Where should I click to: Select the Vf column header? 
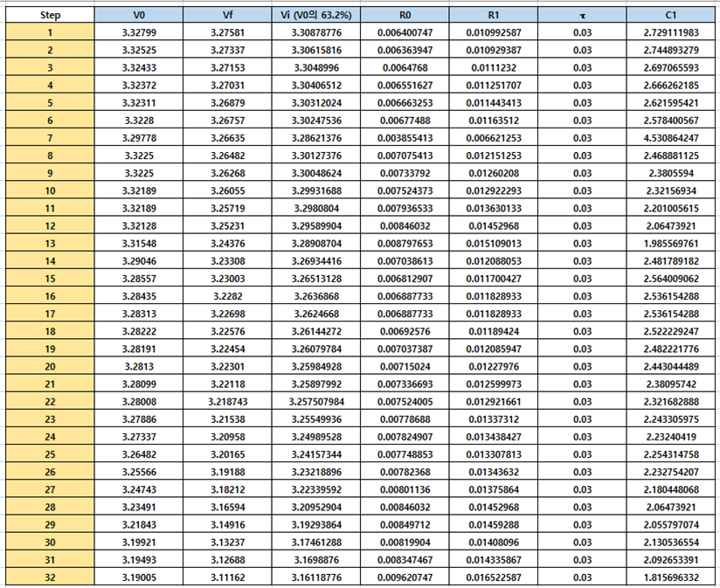227,15
